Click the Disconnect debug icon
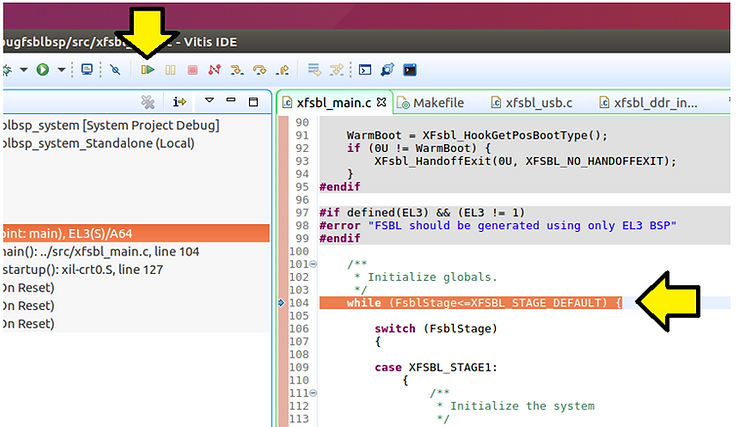The image size is (740, 427). click(x=214, y=70)
